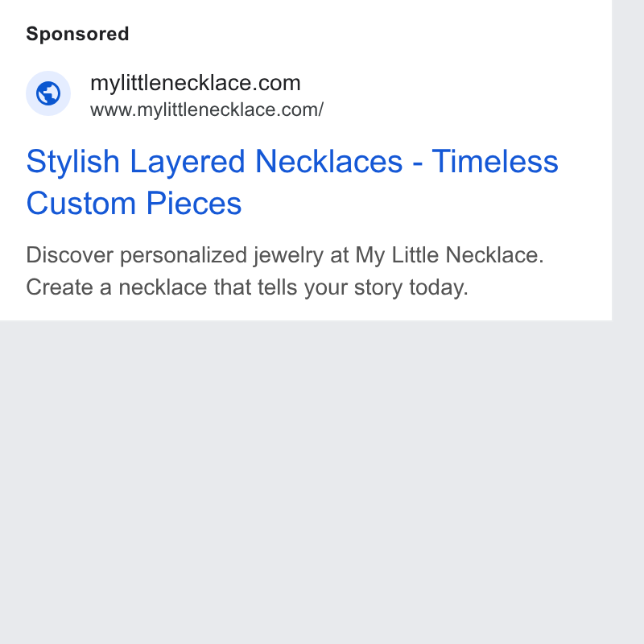Click the blue globe favicon icon

coord(48,93)
